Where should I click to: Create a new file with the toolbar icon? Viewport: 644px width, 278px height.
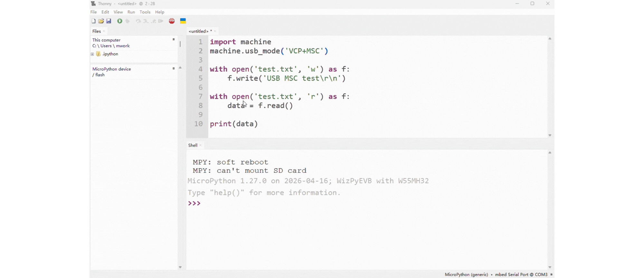click(94, 21)
